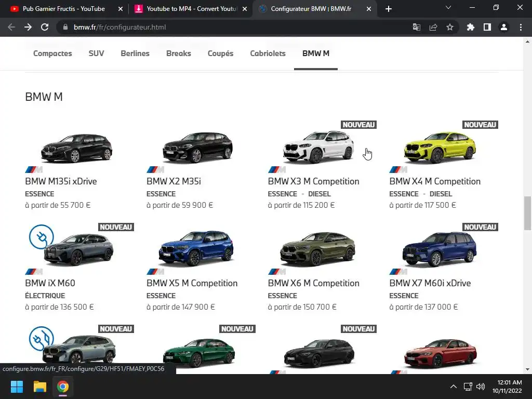Click the BMW X6 M Competition title link

coord(313,283)
